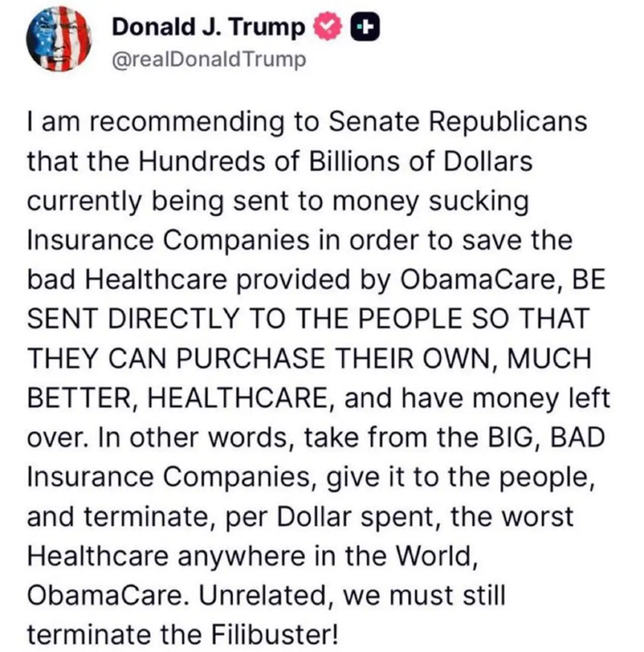The width and height of the screenshot is (644, 652).
Task: Click the flag-painted profile avatar
Action: pyautogui.click(x=58, y=40)
